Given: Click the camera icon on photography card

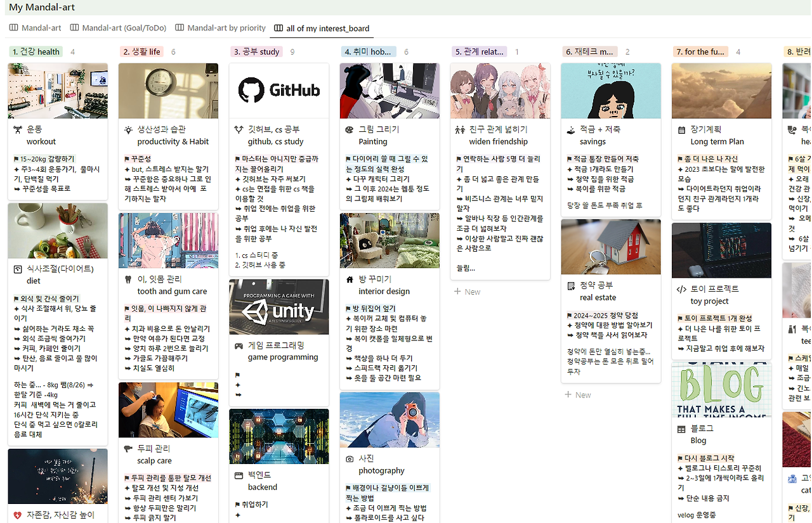Looking at the screenshot, I should point(350,458).
